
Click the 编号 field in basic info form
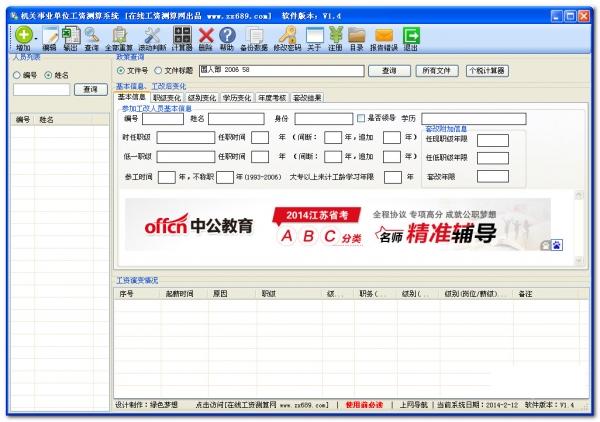click(x=163, y=119)
